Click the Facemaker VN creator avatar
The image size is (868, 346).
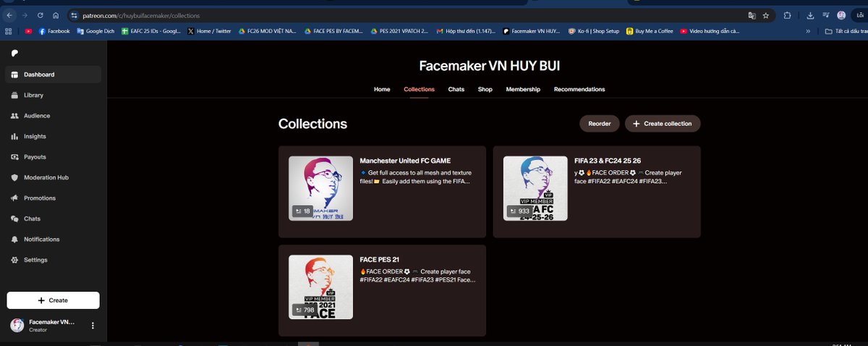tap(17, 326)
